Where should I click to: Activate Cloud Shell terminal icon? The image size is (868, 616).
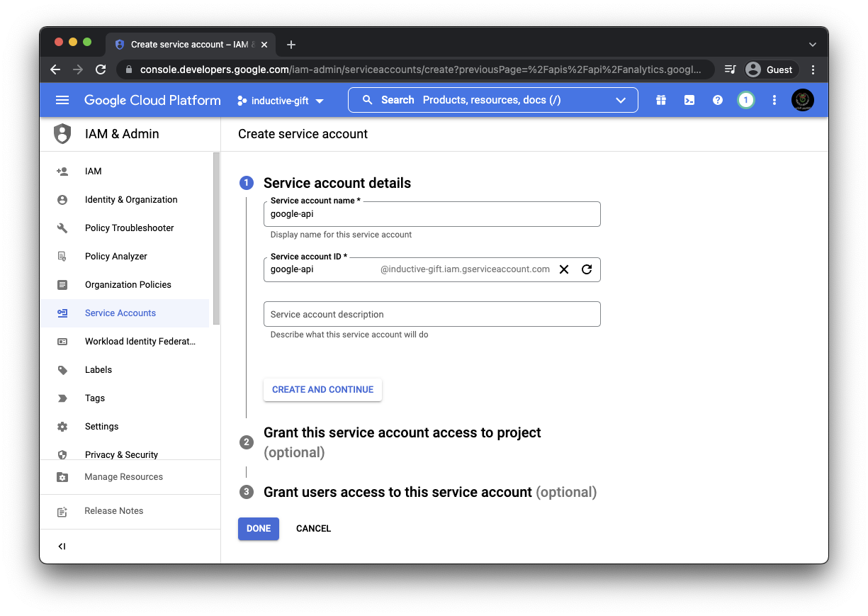[x=689, y=100]
